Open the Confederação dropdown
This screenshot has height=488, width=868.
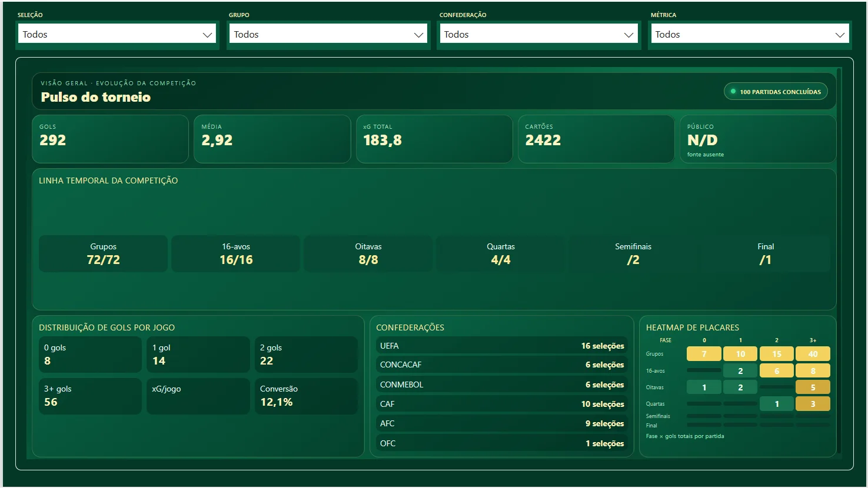coord(538,34)
